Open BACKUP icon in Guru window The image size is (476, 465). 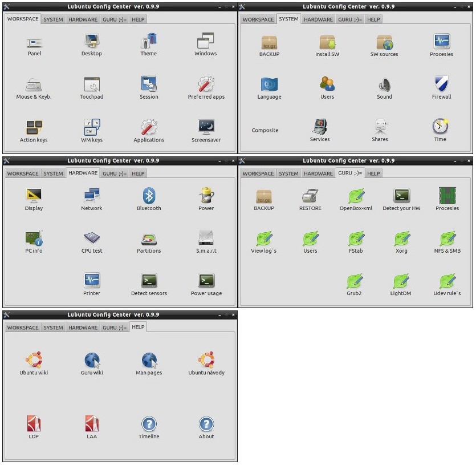coord(264,196)
